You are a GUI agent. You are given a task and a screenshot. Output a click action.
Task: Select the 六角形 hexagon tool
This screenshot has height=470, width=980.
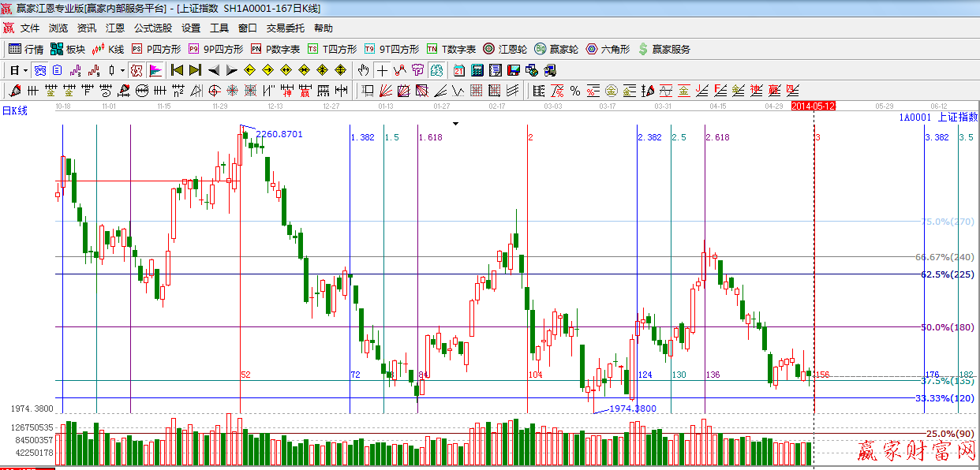[x=608, y=49]
